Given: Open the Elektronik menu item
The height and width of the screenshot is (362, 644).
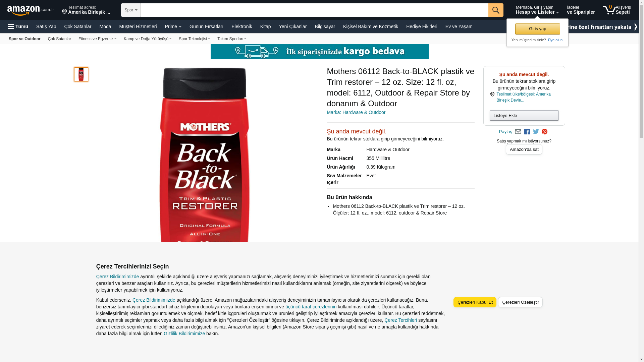Looking at the screenshot, I should (241, 26).
